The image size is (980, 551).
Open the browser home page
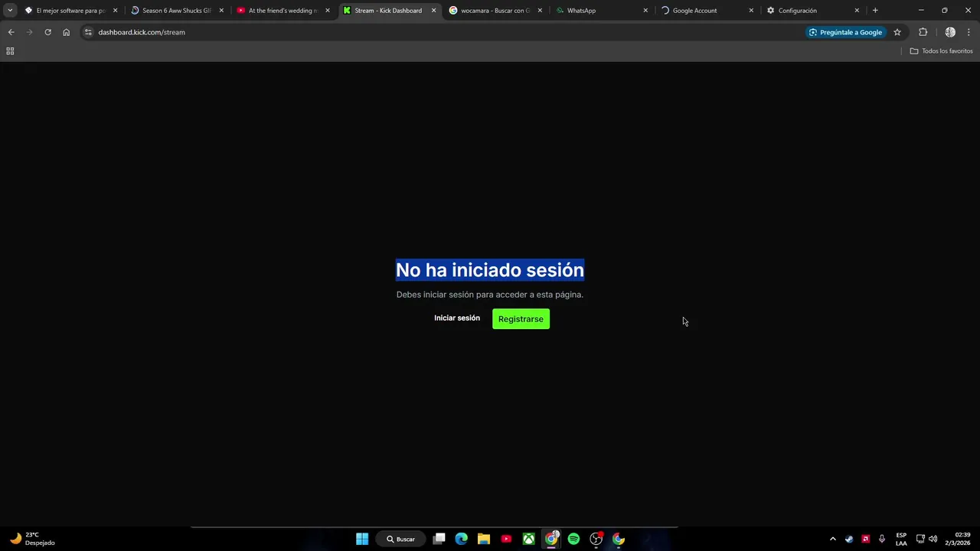pos(66,32)
